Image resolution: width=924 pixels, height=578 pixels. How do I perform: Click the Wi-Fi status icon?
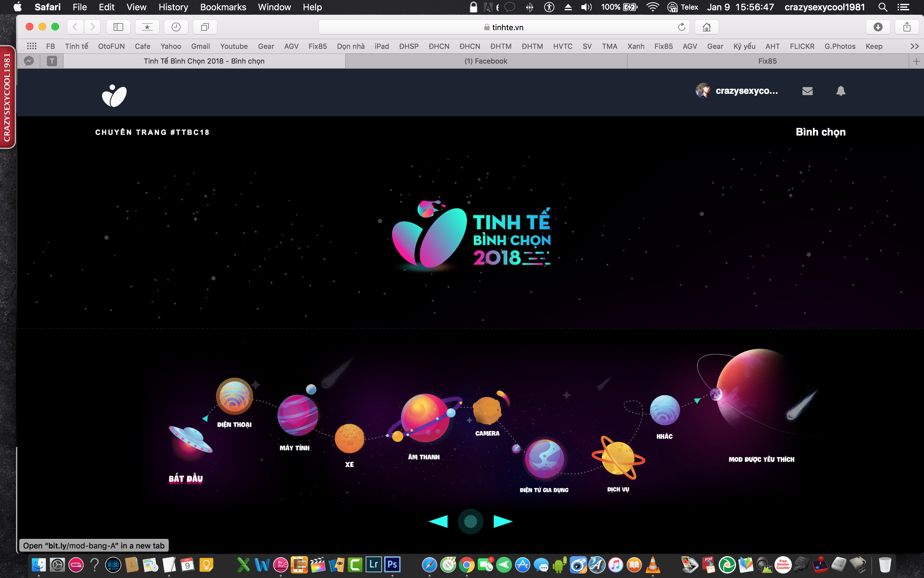(653, 7)
